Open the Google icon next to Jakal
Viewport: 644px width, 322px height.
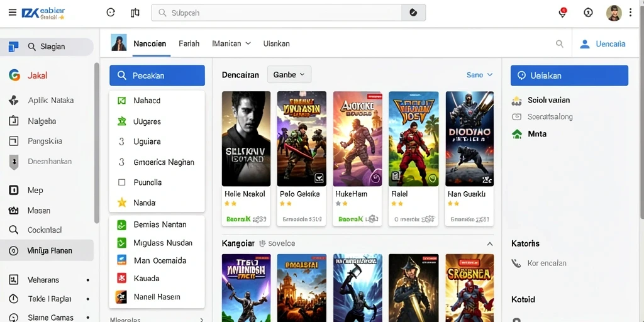click(14, 75)
